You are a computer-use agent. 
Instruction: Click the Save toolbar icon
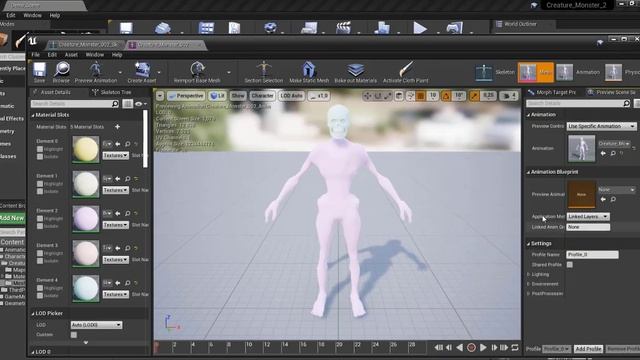(40, 70)
